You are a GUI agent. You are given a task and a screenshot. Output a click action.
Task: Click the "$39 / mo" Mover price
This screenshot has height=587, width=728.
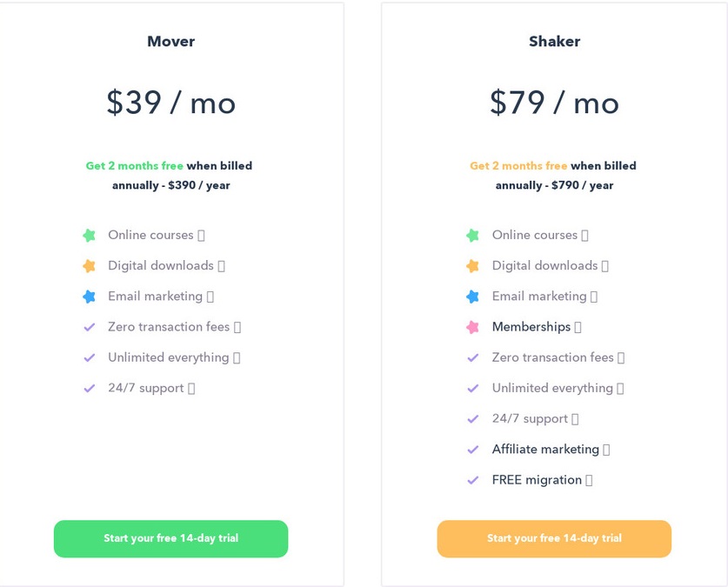click(170, 103)
